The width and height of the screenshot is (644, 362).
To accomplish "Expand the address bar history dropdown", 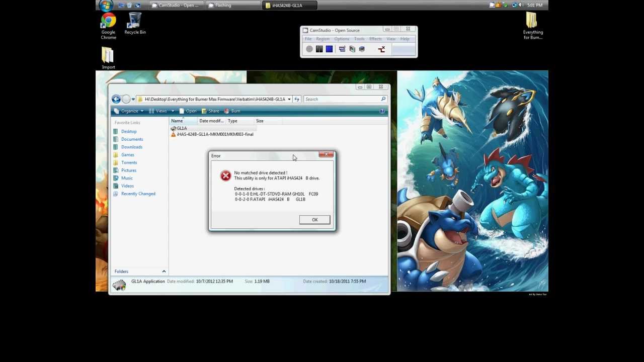I will (289, 99).
